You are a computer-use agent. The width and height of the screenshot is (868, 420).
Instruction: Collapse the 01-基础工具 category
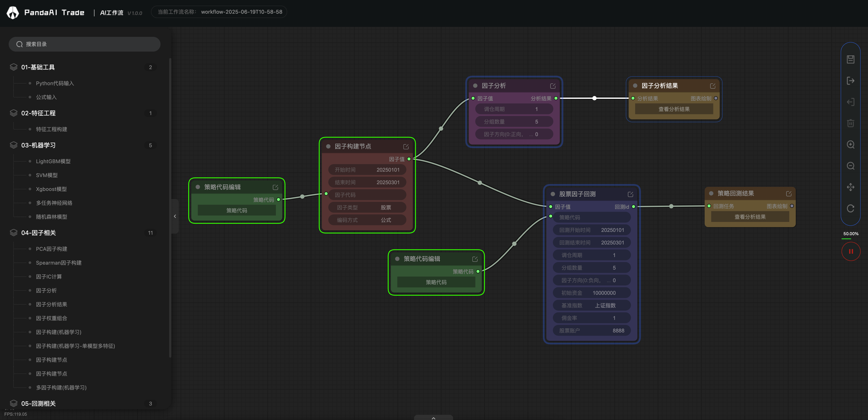pyautogui.click(x=38, y=67)
